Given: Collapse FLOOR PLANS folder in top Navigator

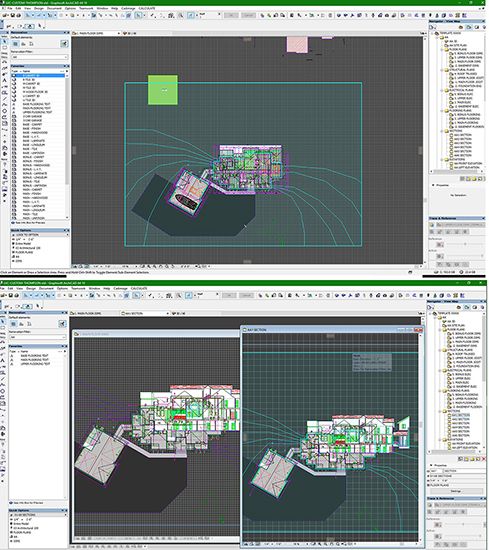Looking at the screenshot, I should [x=442, y=49].
